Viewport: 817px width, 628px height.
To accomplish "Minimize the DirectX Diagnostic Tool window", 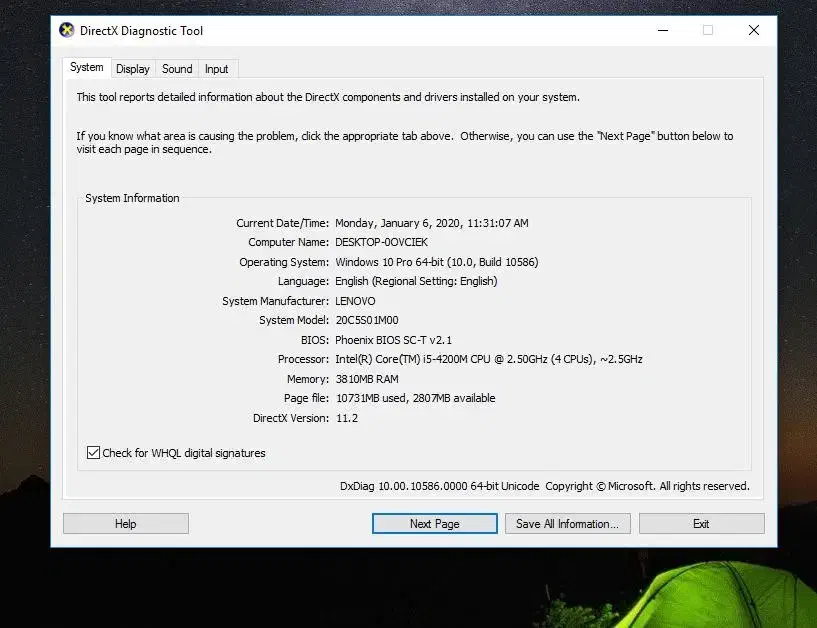I will point(662,31).
